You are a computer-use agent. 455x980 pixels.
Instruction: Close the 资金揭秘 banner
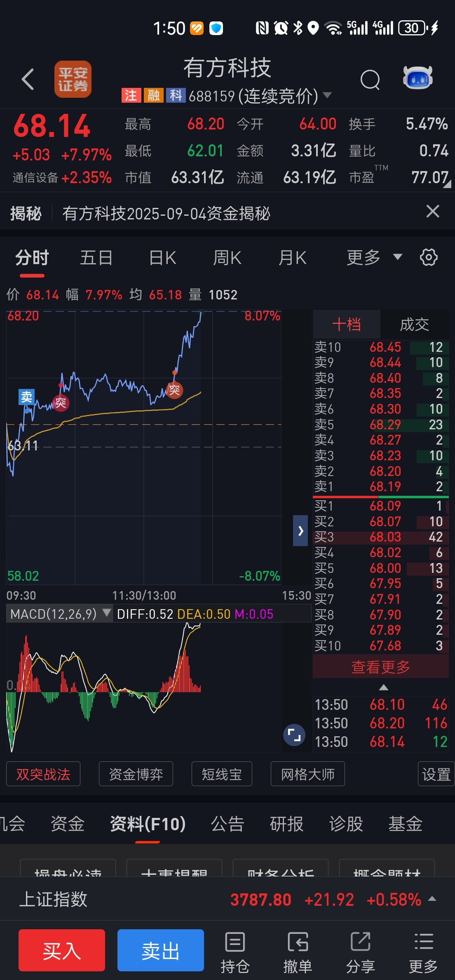433,211
